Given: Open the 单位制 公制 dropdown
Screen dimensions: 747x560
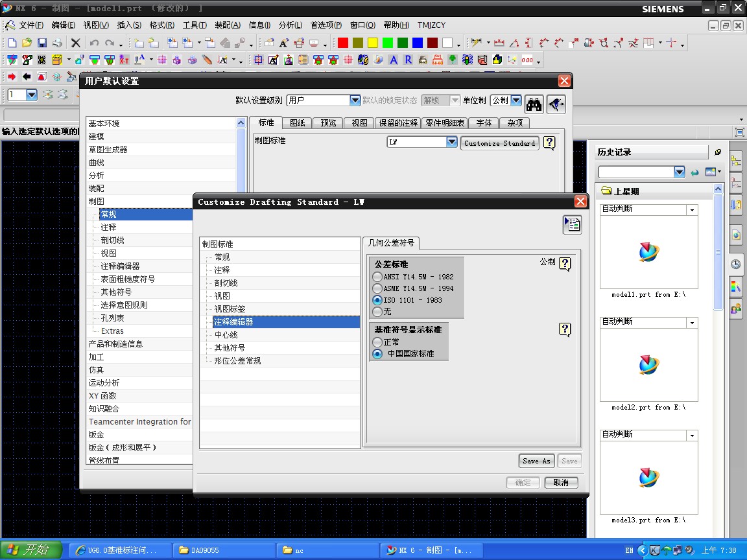Looking at the screenshot, I should pyautogui.click(x=516, y=100).
